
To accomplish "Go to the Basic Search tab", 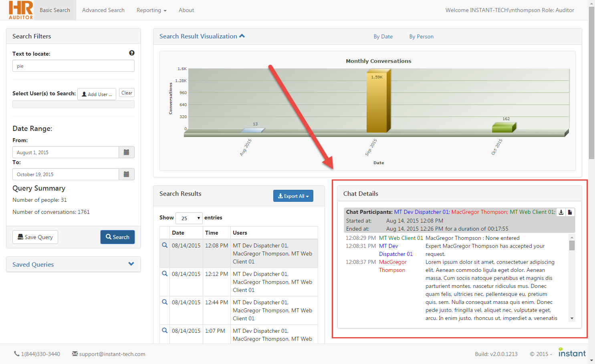I will pyautogui.click(x=55, y=10).
